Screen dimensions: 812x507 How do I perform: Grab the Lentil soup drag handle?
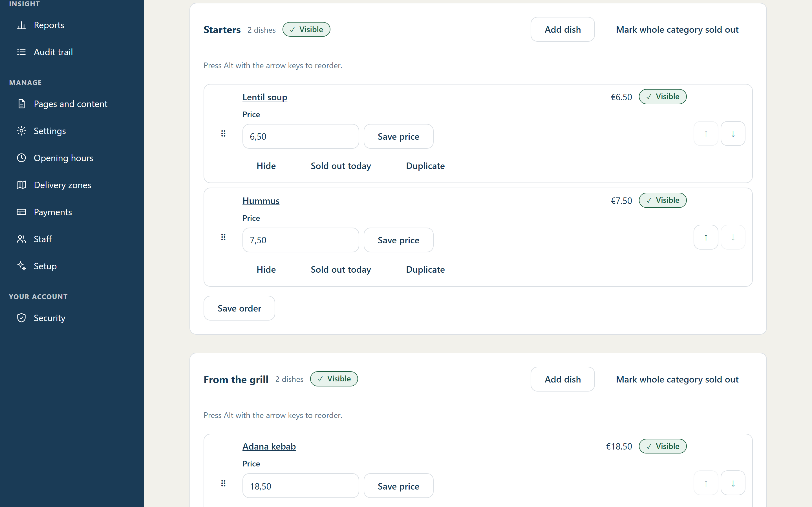point(223,134)
